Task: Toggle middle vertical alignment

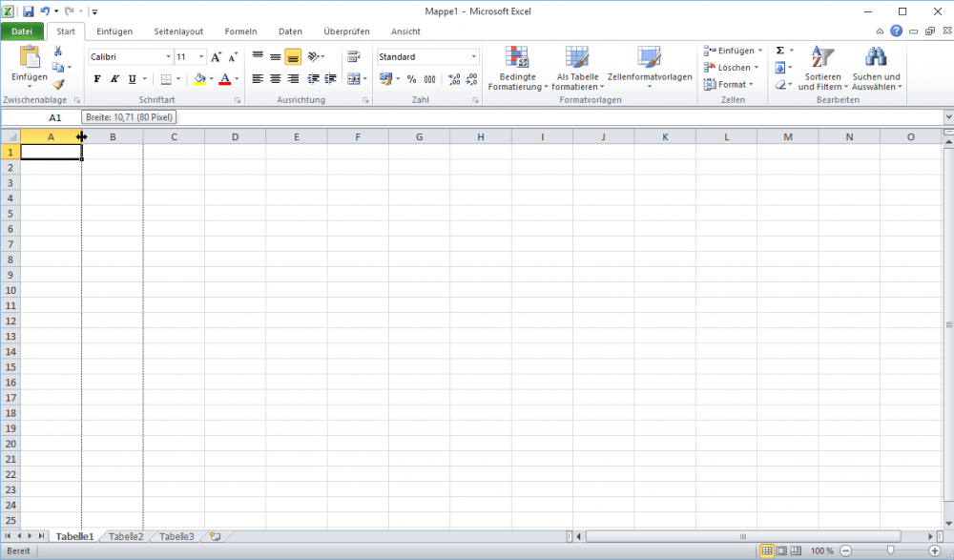Action: pyautogui.click(x=276, y=56)
